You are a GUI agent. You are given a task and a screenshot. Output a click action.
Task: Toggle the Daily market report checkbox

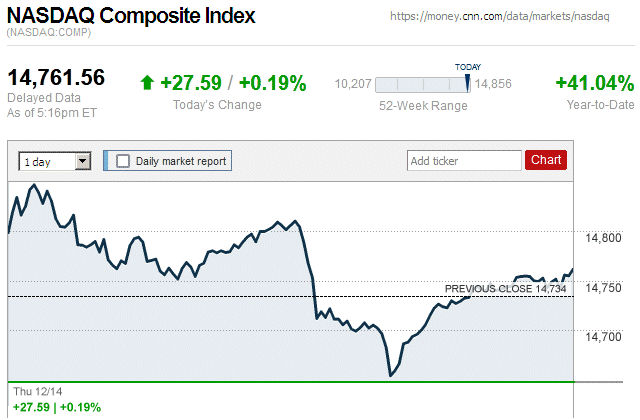coord(124,161)
